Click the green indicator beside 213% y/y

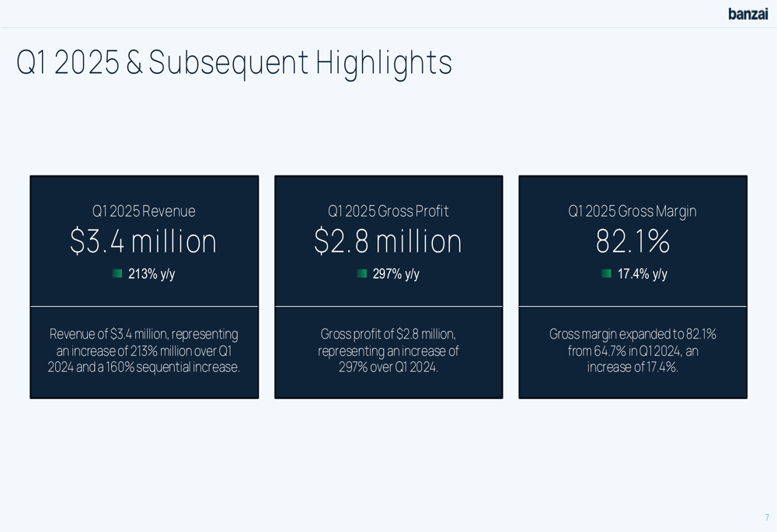(117, 273)
